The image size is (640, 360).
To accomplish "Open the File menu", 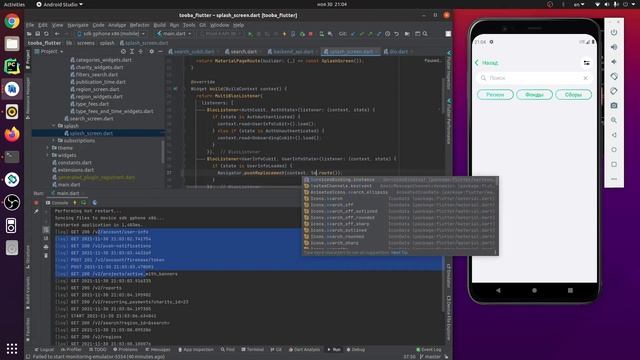I will [x=30, y=25].
